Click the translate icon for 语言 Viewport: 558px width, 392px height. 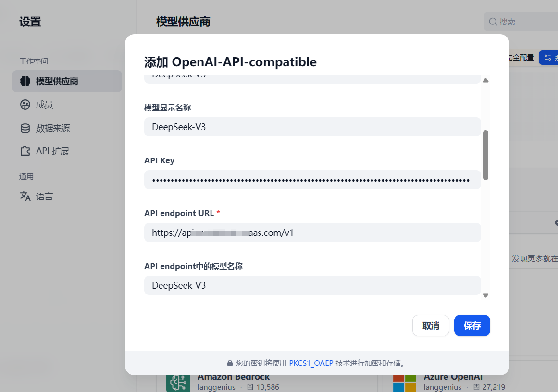[25, 196]
